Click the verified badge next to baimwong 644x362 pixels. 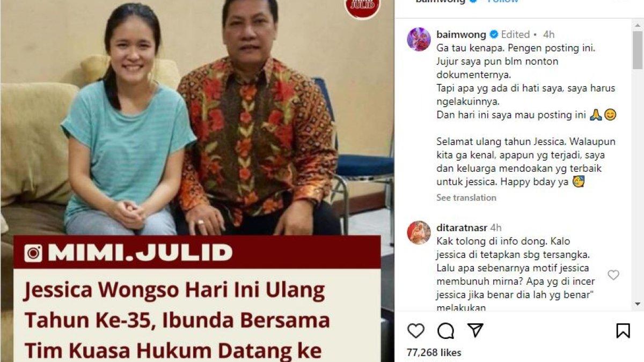tap(494, 35)
